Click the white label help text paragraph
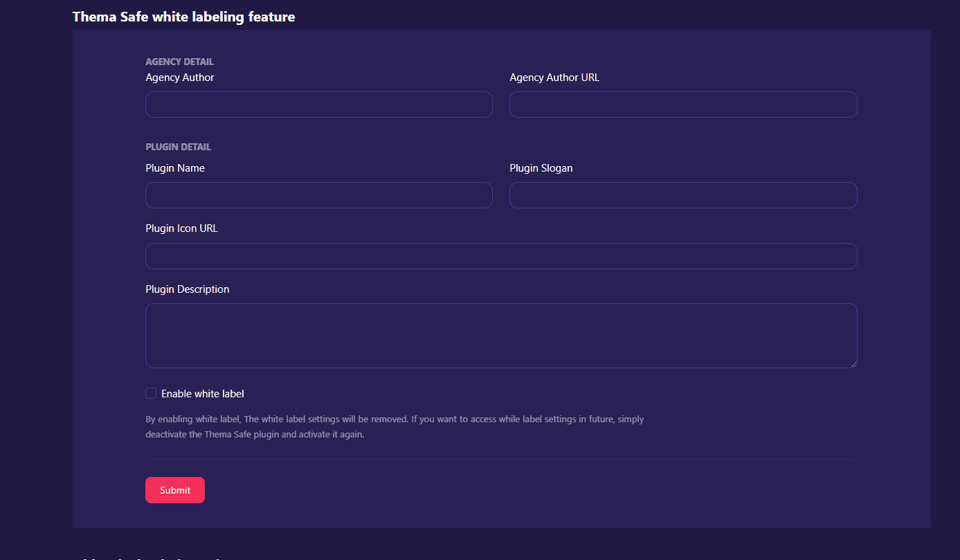Image resolution: width=960 pixels, height=560 pixels. click(x=395, y=427)
